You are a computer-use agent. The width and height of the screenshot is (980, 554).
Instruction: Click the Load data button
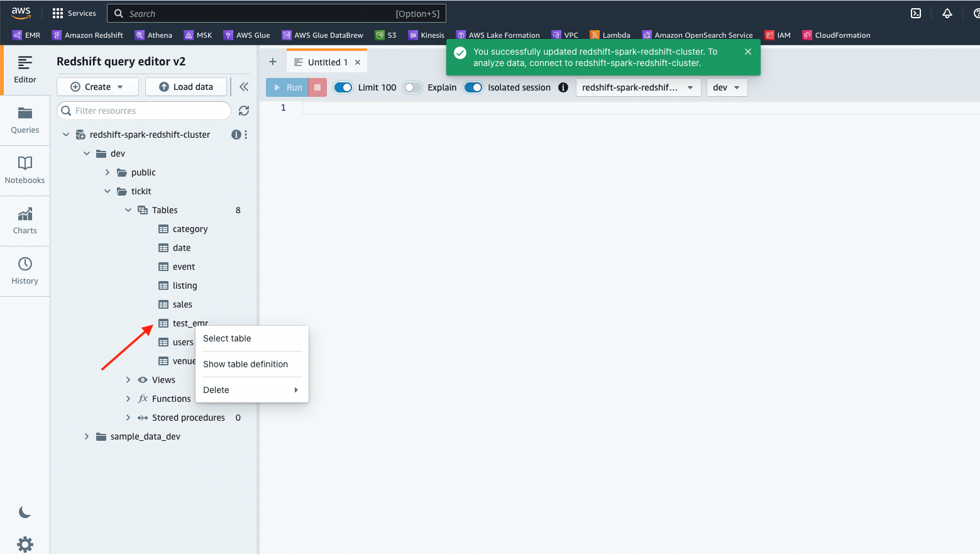(186, 87)
